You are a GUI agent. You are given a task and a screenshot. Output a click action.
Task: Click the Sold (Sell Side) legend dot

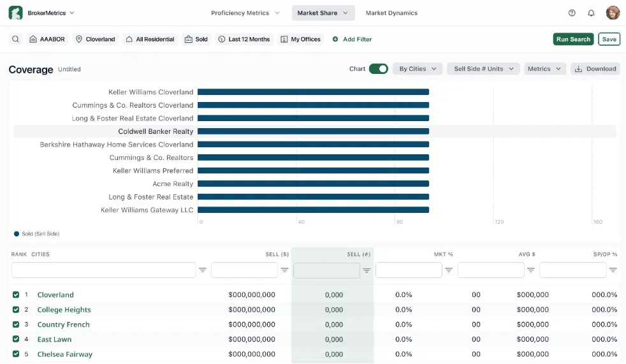pos(17,234)
